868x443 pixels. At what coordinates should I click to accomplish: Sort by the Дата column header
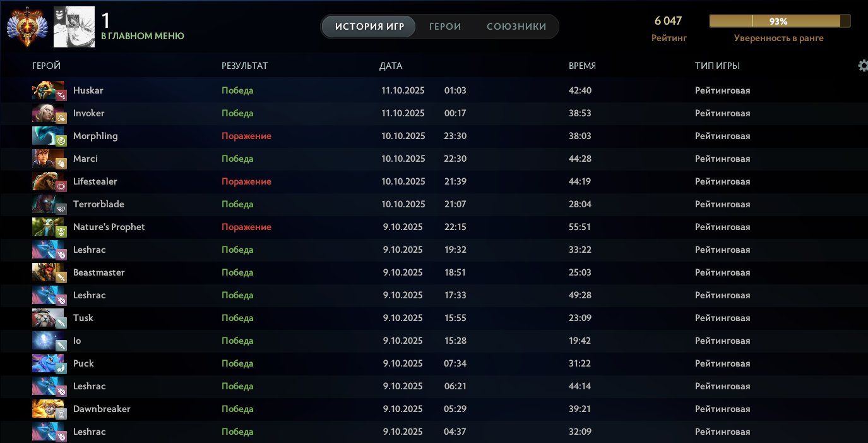pyautogui.click(x=390, y=66)
